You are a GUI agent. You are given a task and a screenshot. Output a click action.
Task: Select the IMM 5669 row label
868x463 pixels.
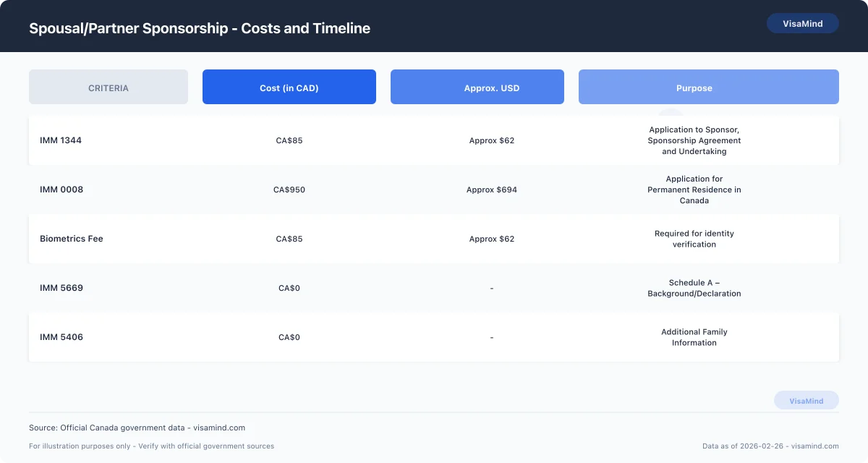tap(61, 288)
